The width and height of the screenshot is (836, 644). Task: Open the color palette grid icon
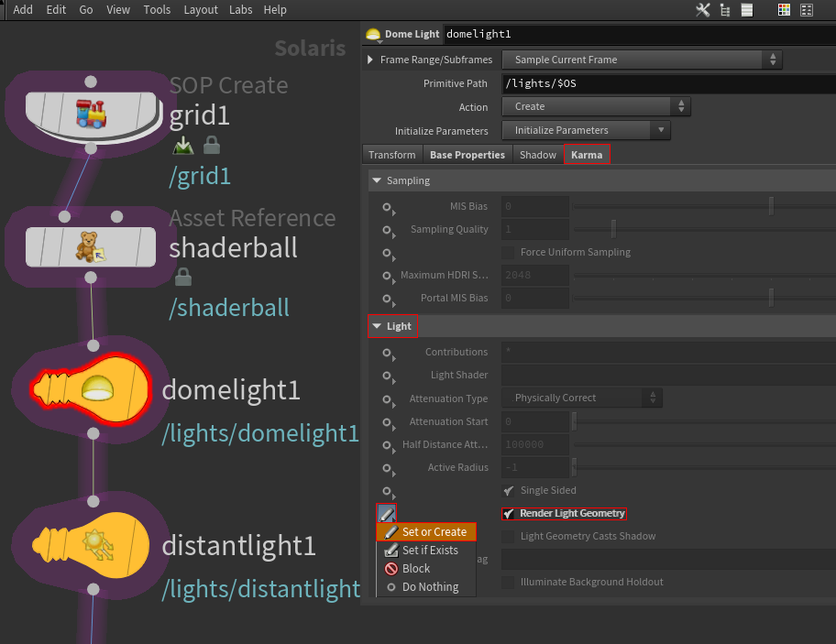click(784, 10)
